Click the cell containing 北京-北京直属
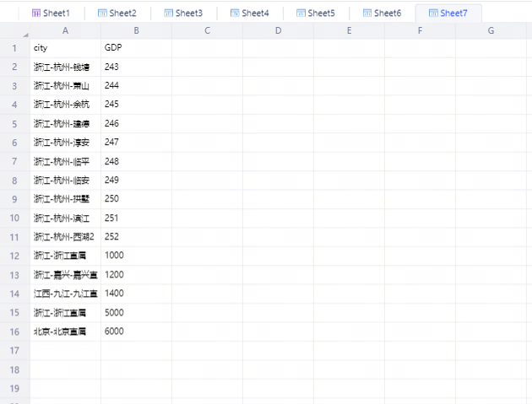Image resolution: width=532 pixels, height=404 pixels. pyautogui.click(x=65, y=331)
